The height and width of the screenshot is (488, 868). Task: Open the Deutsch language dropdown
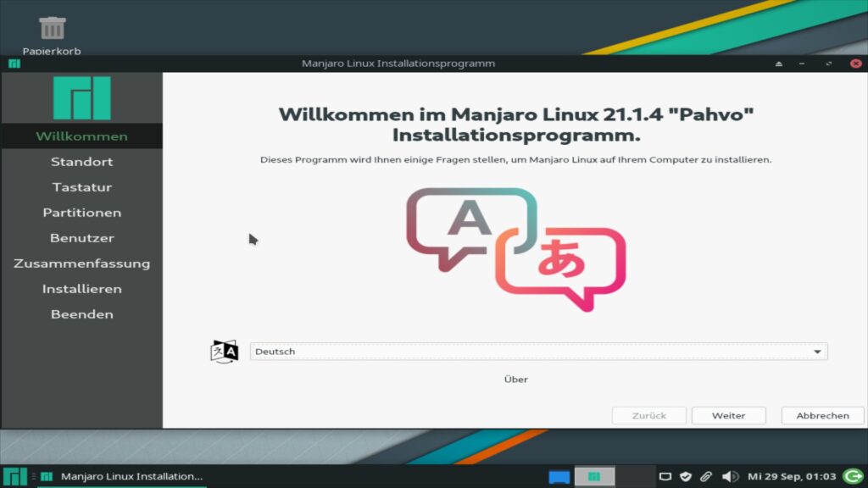coord(538,352)
